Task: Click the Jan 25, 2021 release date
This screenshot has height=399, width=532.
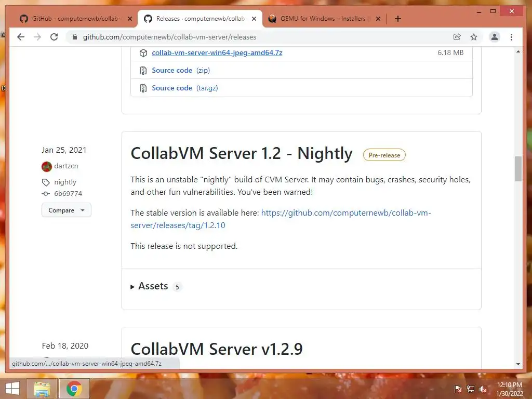Action: click(64, 150)
